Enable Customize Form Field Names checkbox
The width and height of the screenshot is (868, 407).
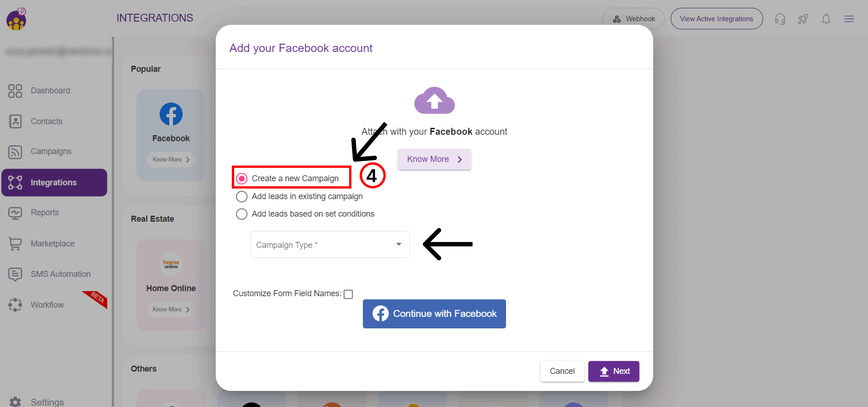click(x=348, y=294)
